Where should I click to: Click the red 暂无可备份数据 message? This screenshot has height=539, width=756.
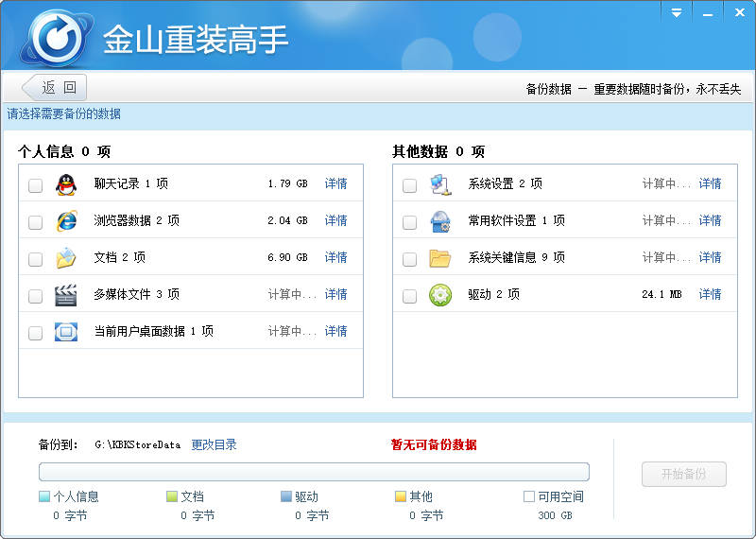pos(434,444)
